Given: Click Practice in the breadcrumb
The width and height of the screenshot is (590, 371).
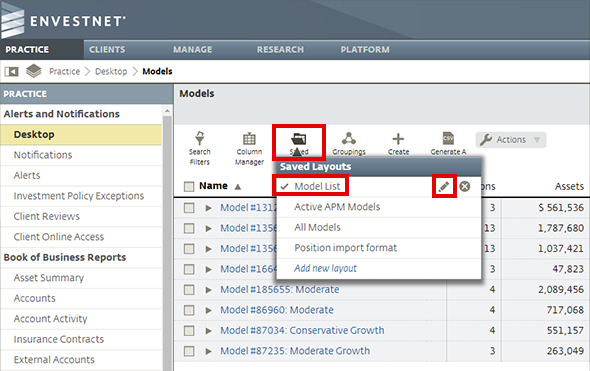Looking at the screenshot, I should click(x=64, y=71).
